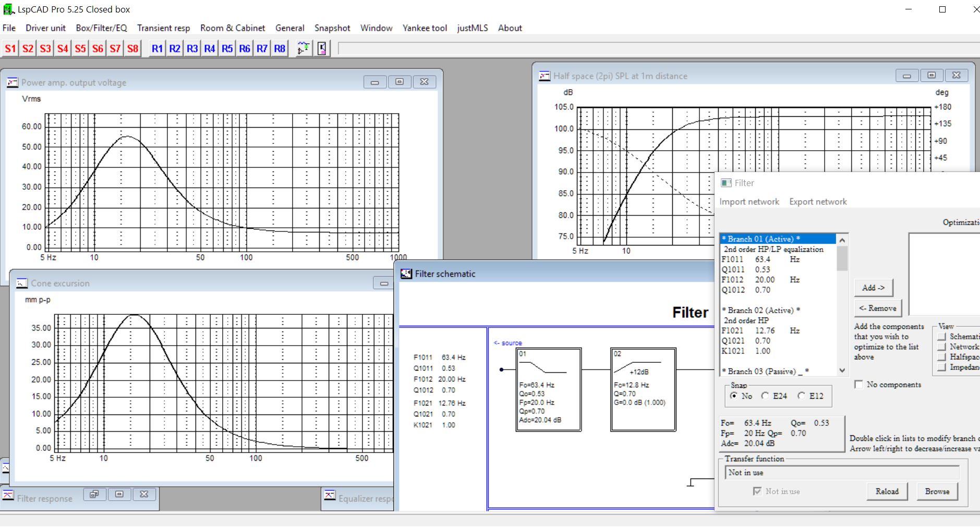
Task: Select Branch 02 (Active) list entry
Action: tap(778, 310)
